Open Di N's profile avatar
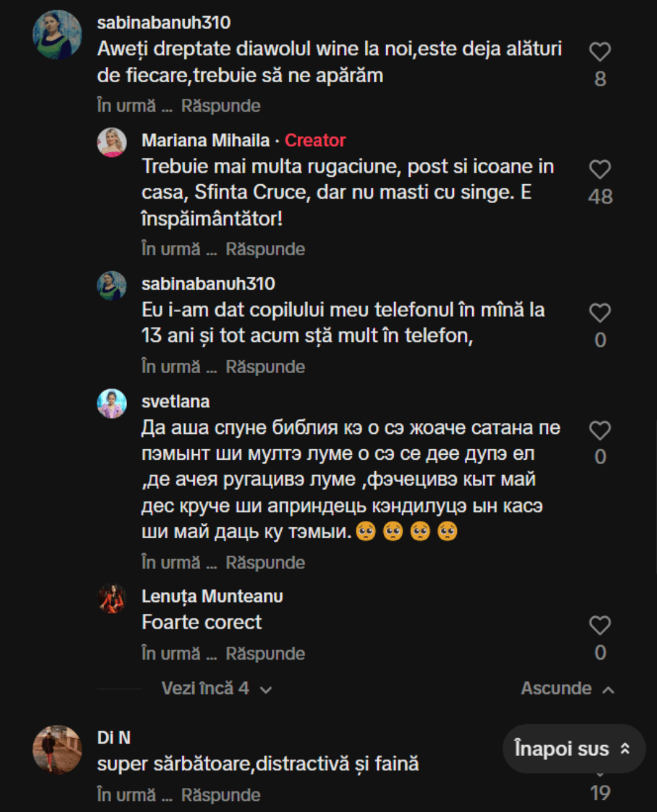Screen dimensions: 657x812 tap(57, 749)
